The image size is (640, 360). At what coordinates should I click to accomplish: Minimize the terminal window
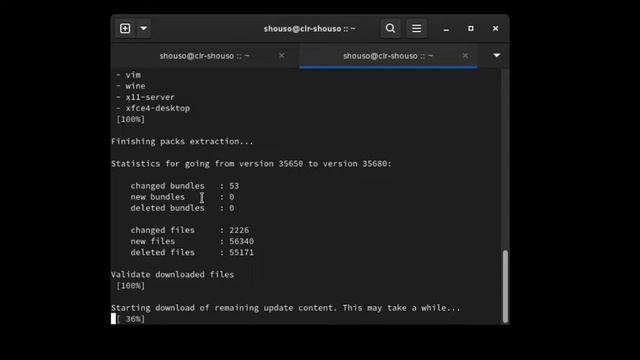click(446, 29)
